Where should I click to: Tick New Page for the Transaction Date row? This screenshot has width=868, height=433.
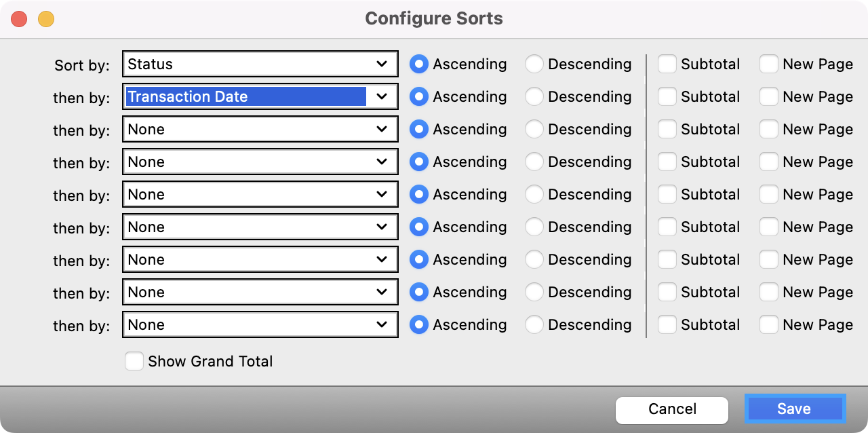(769, 97)
